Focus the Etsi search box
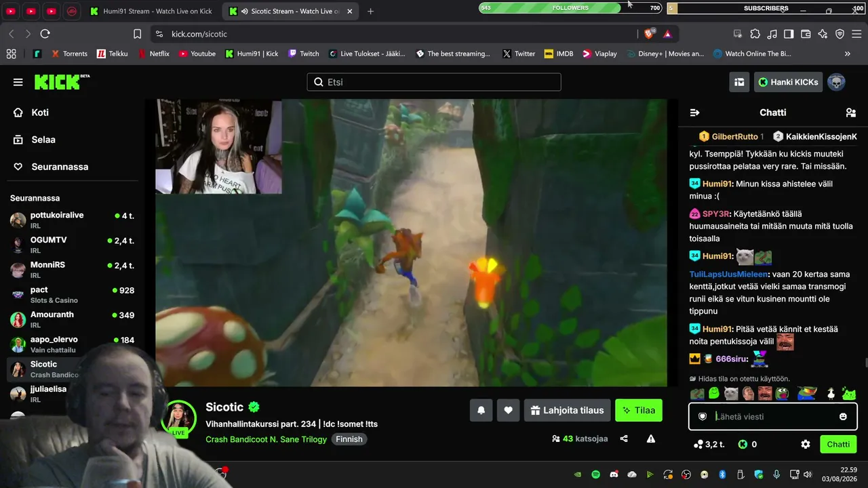 pyautogui.click(x=434, y=82)
